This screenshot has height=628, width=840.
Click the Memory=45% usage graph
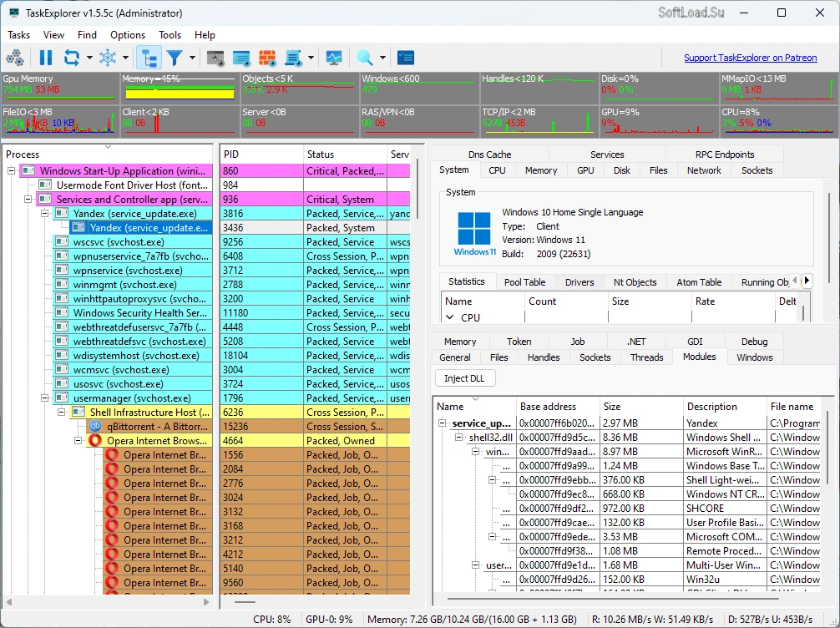click(179, 89)
